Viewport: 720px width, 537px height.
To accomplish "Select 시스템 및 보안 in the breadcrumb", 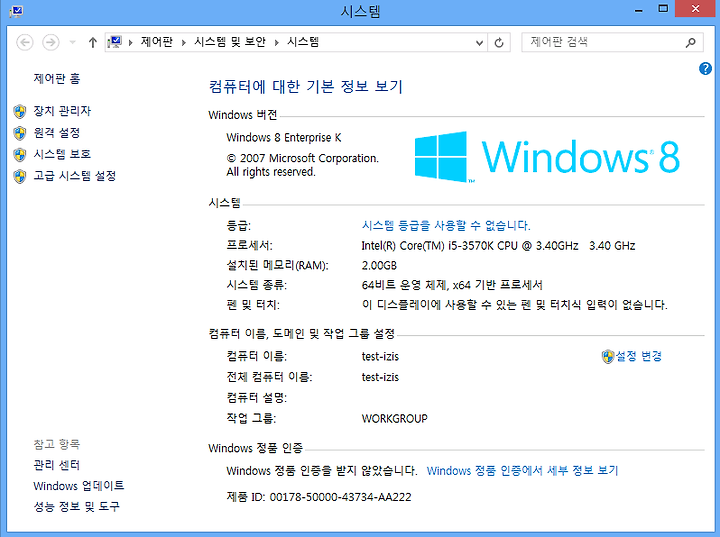I will pos(230,42).
